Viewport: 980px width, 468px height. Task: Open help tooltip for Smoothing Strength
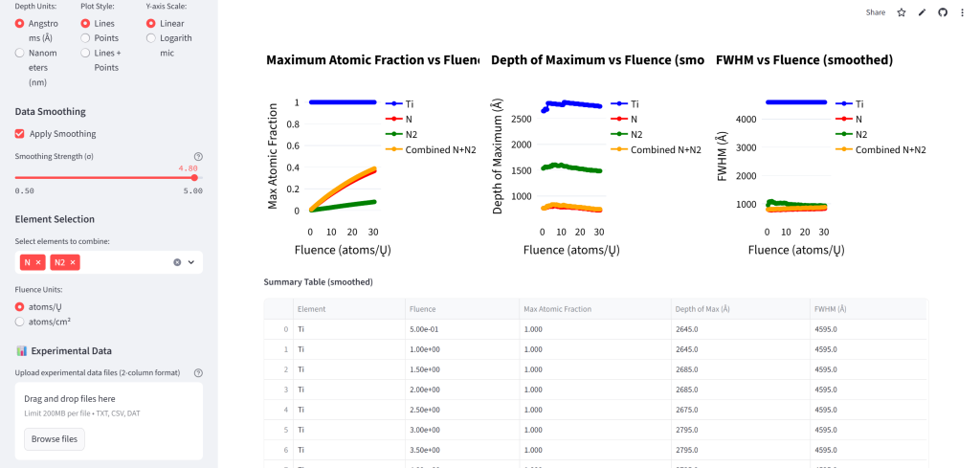(198, 156)
